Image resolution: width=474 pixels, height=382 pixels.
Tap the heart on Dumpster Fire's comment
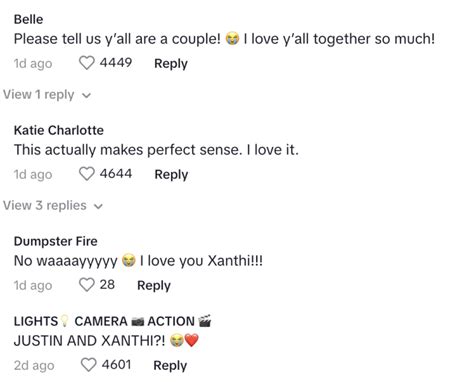[x=87, y=285]
